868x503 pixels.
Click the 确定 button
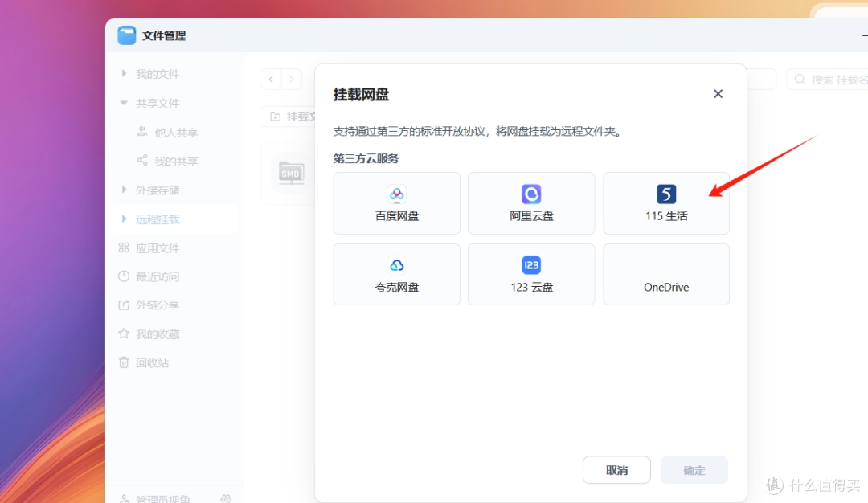coord(694,470)
